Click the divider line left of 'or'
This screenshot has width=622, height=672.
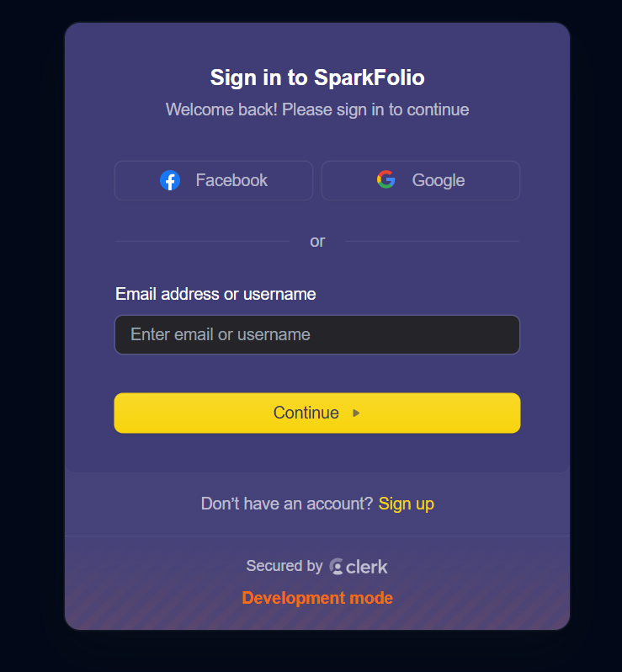[203, 242]
